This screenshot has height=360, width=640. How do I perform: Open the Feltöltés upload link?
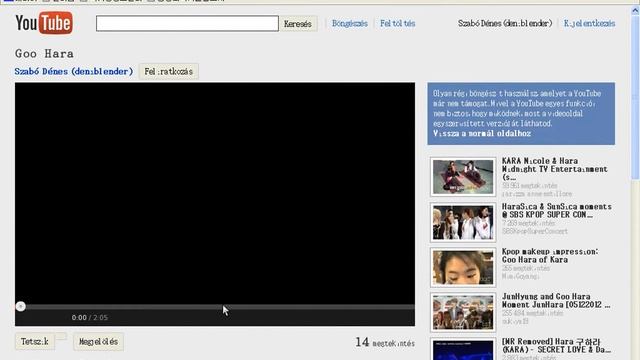(398, 23)
